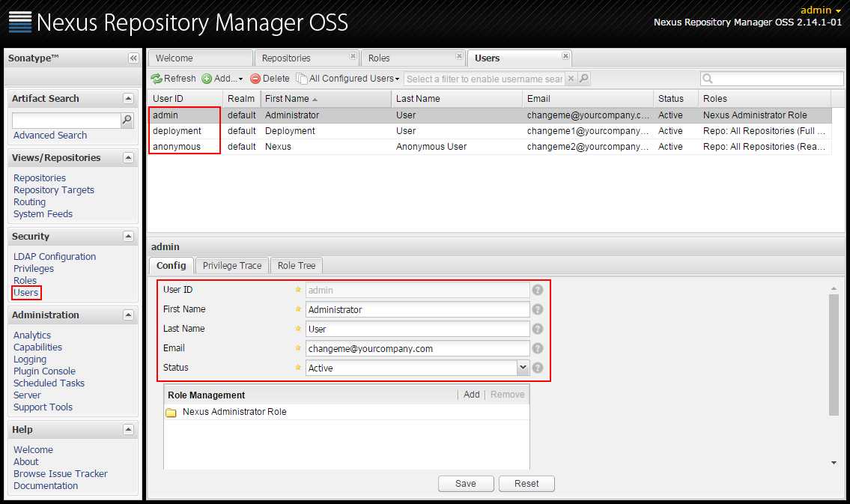
Task: Select the deployment user row
Action: [x=489, y=131]
